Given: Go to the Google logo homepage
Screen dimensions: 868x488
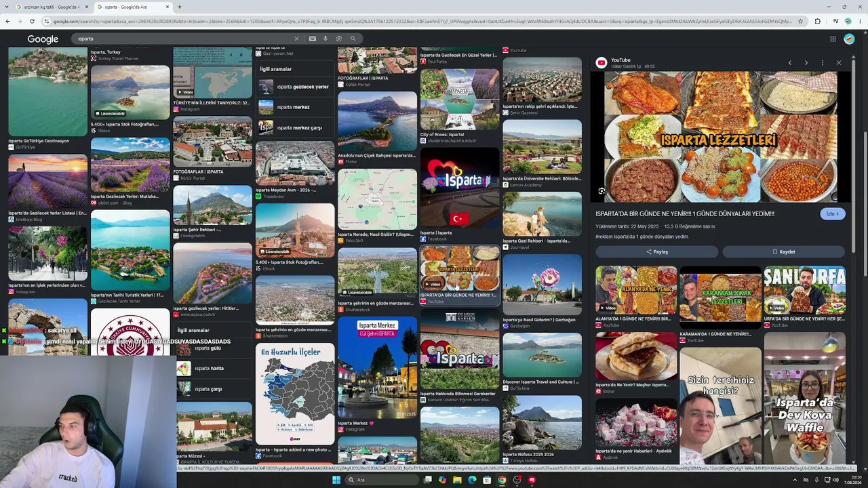Looking at the screenshot, I should (43, 39).
